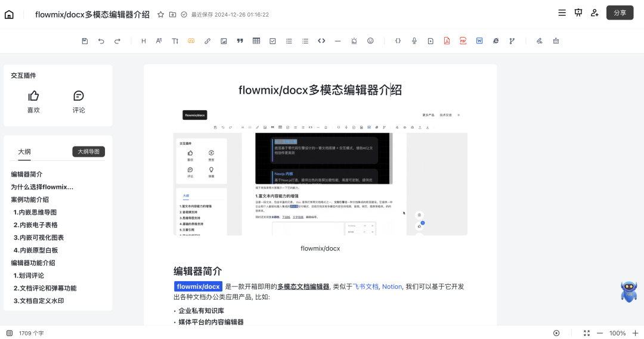Switch to 大纲导图 outline map

(x=89, y=151)
